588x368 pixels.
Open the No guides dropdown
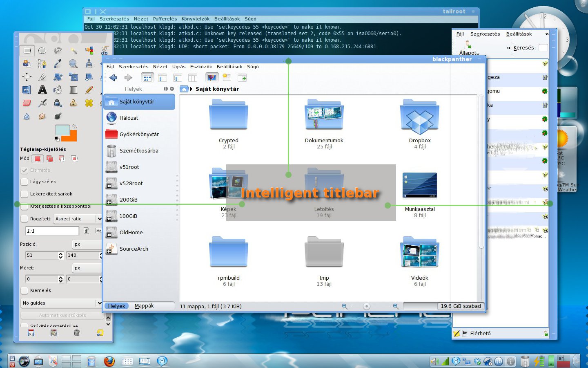tap(61, 303)
